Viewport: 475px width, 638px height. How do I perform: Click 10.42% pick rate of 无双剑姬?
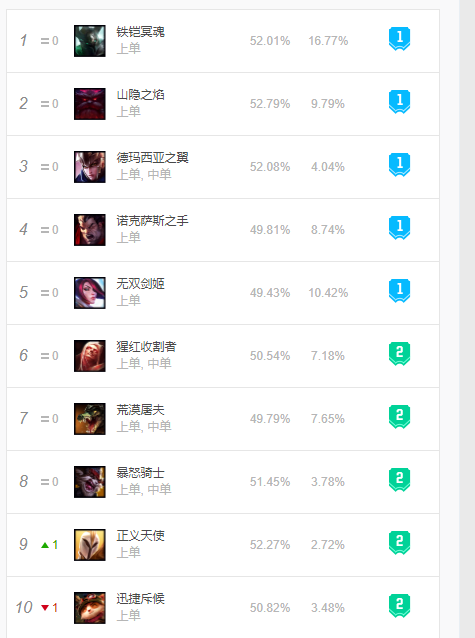pos(328,293)
